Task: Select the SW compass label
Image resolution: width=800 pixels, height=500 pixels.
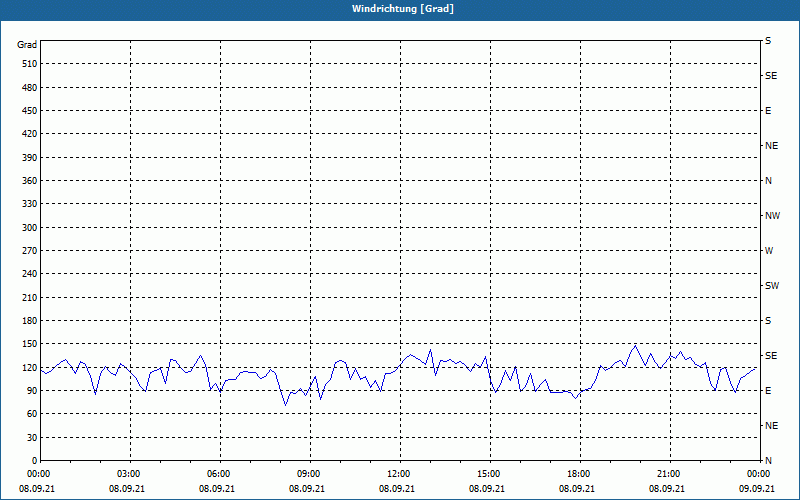Action: (772, 286)
